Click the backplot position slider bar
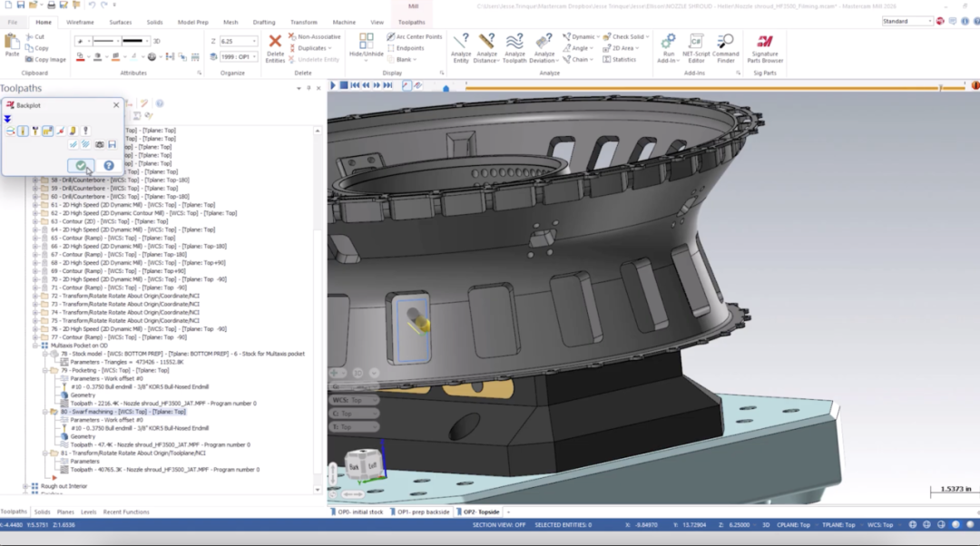Viewport: 980px width, 546px height. click(714, 88)
